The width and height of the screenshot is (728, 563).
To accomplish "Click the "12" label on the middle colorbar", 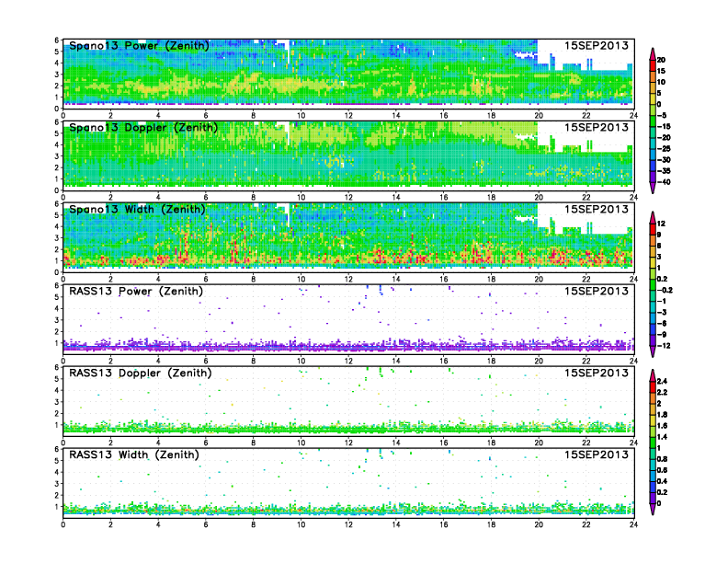I will coord(661,224).
